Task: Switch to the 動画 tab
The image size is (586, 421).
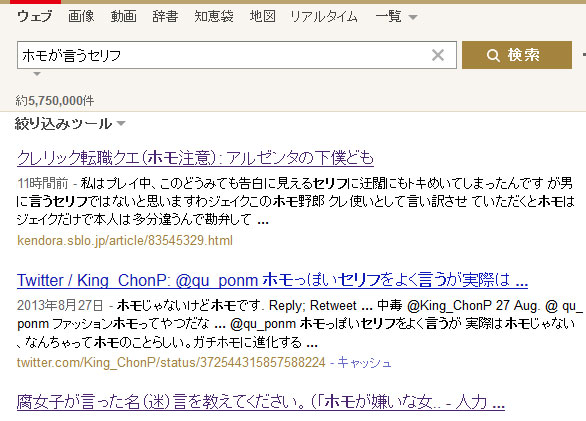Action: [x=123, y=16]
